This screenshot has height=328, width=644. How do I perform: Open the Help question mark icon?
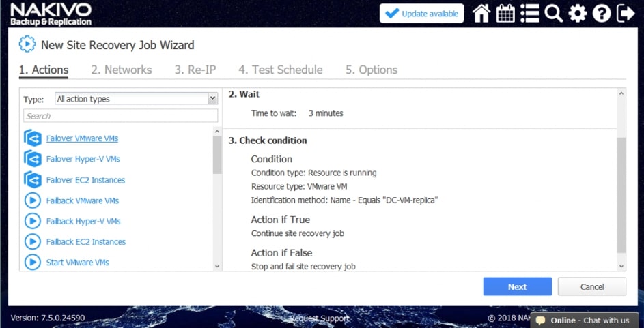[602, 14]
